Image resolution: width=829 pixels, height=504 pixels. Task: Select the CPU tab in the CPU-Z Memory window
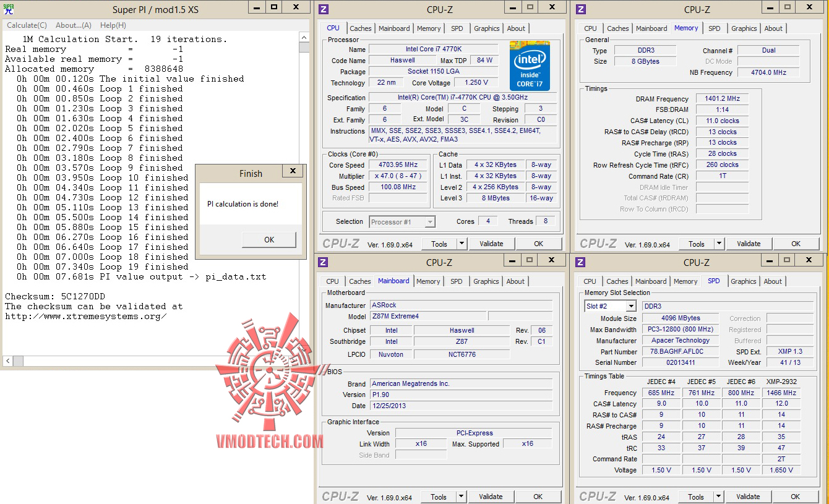(x=591, y=28)
